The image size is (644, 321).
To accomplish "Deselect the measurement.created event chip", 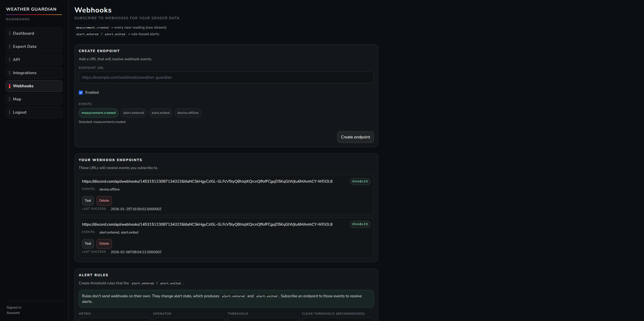I will pos(98,113).
